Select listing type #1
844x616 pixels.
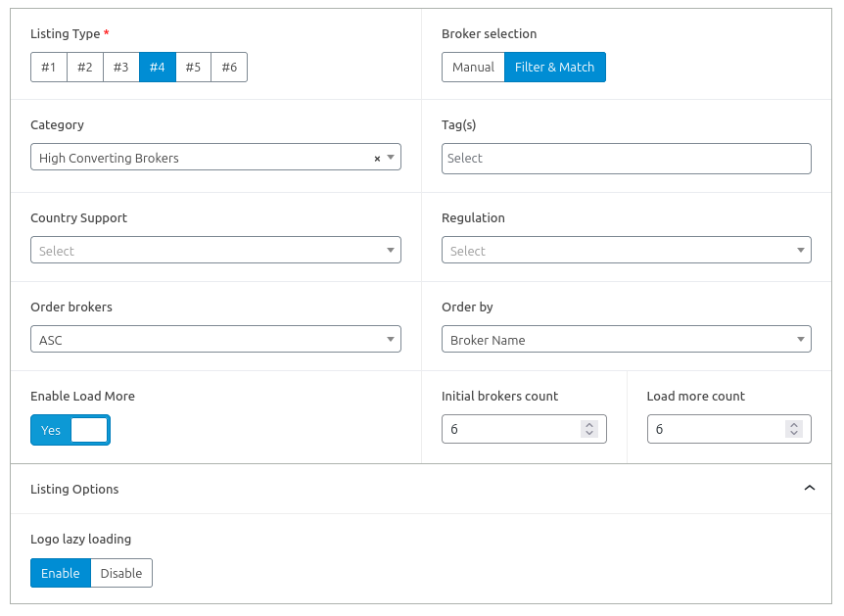49,67
